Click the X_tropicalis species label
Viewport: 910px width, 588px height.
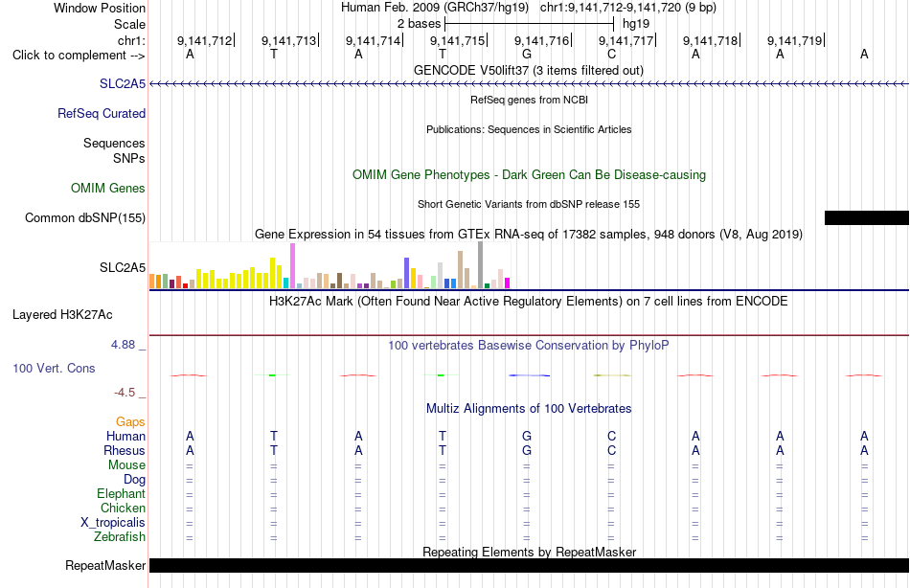pos(113,523)
